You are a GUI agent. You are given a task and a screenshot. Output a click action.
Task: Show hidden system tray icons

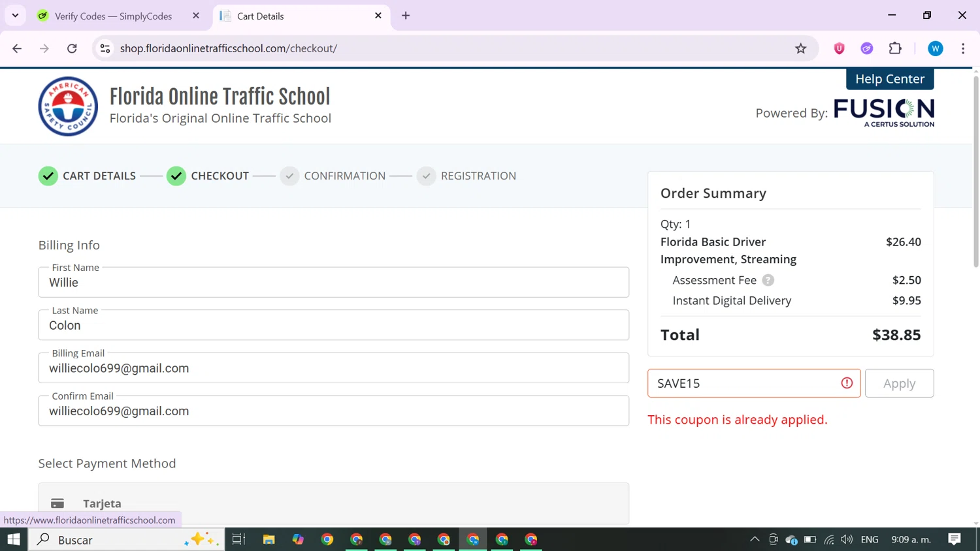point(755,539)
